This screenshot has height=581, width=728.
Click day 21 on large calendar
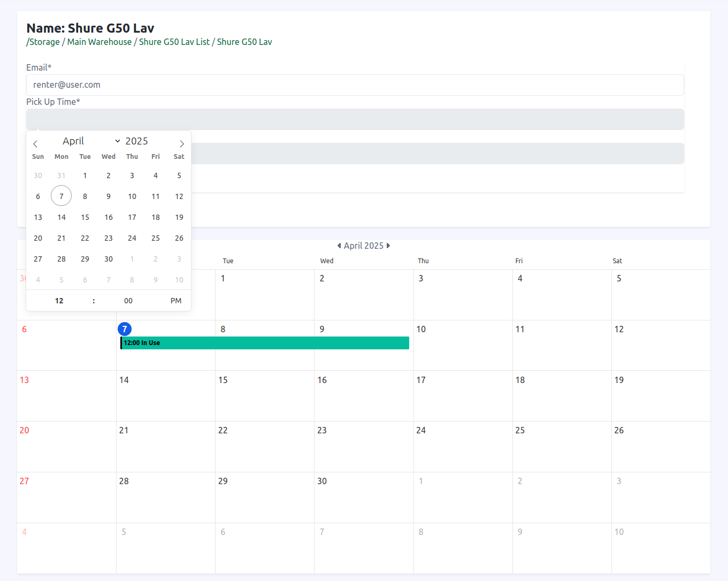(x=124, y=430)
